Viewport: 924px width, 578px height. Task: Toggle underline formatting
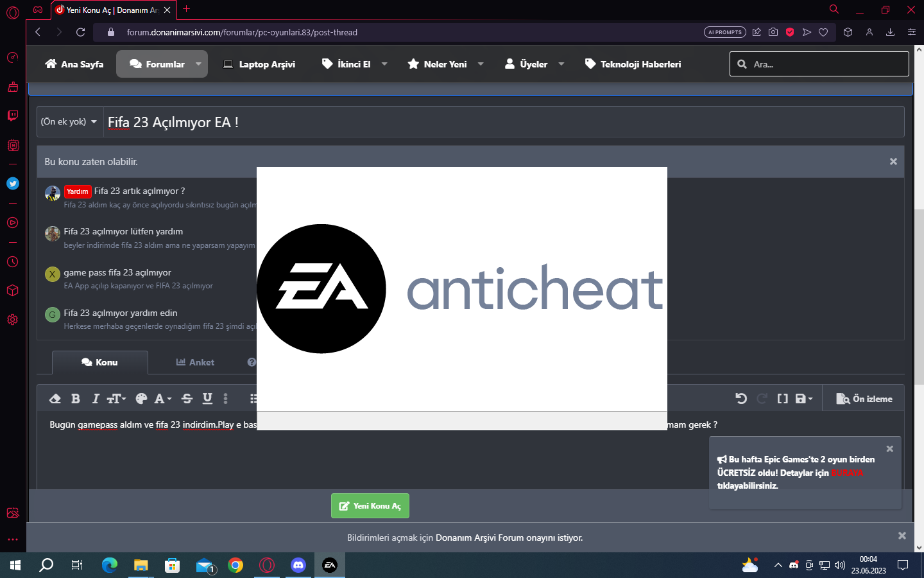click(x=207, y=399)
